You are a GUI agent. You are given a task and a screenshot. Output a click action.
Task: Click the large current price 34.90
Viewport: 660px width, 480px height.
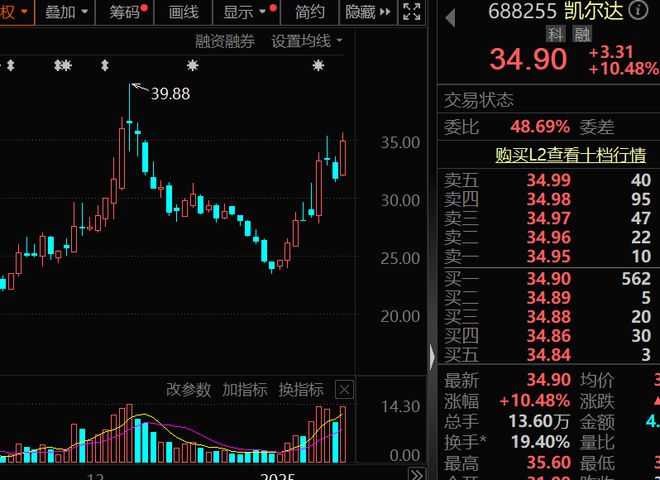(529, 59)
